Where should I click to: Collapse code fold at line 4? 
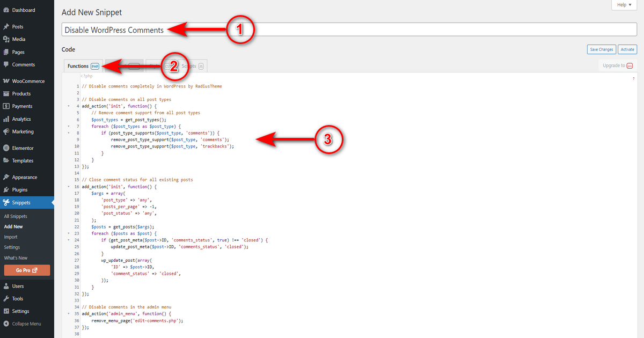pyautogui.click(x=69, y=106)
